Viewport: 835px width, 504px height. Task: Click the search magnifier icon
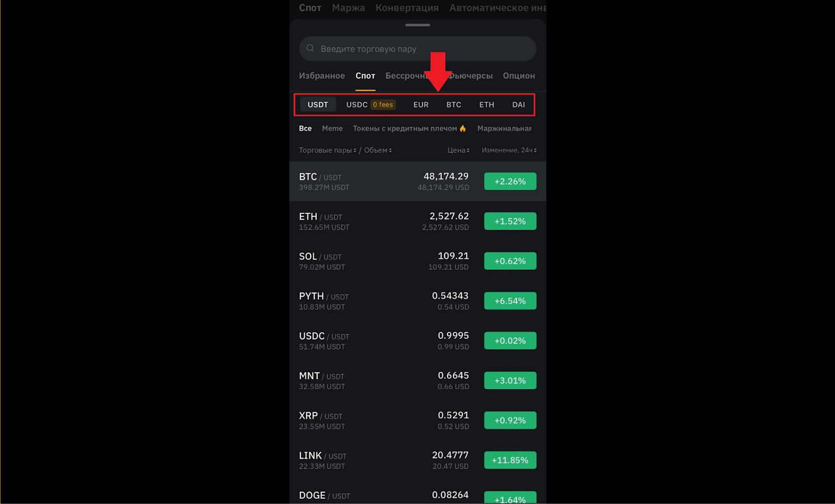tap(310, 49)
